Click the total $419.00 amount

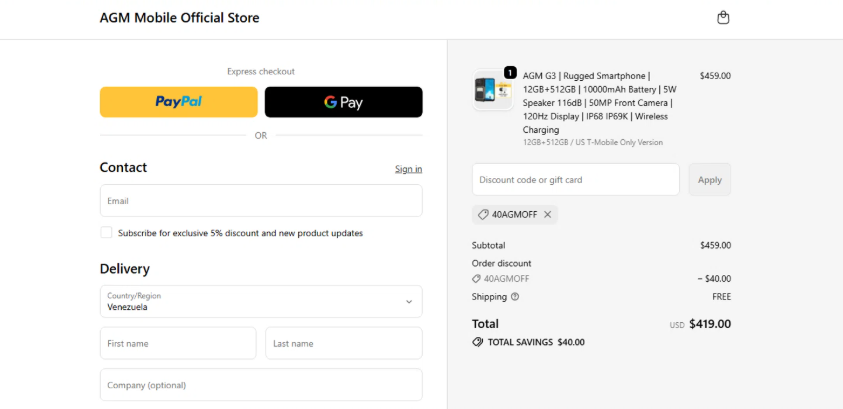pos(710,324)
